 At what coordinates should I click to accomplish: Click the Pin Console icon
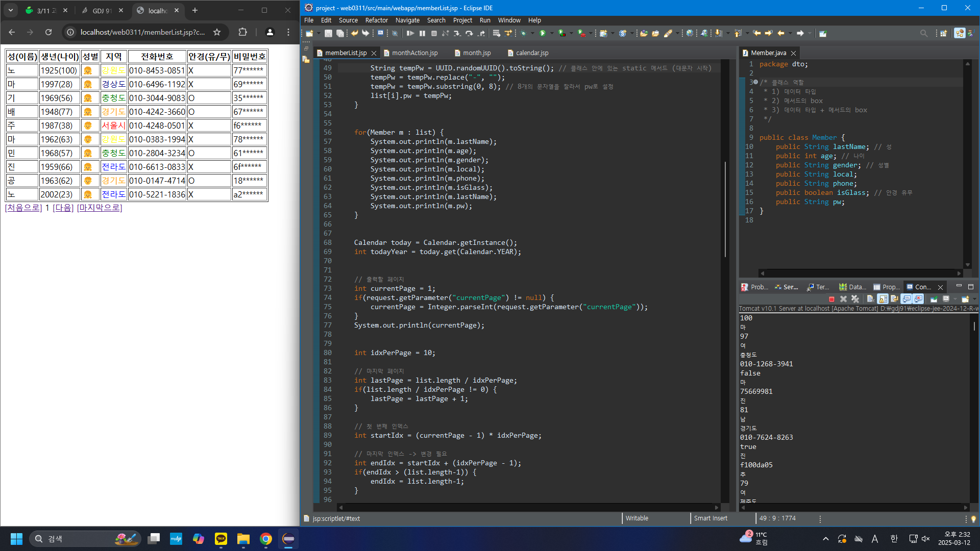(934, 299)
